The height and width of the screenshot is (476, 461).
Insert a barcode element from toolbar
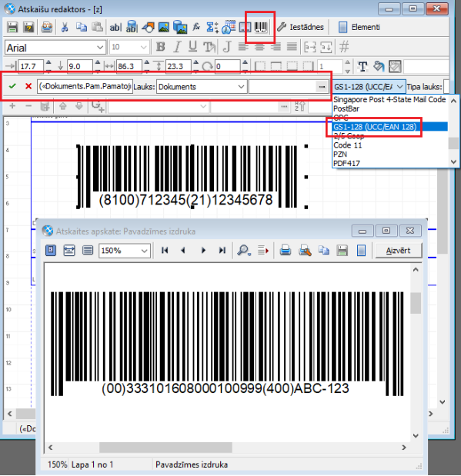point(261,28)
